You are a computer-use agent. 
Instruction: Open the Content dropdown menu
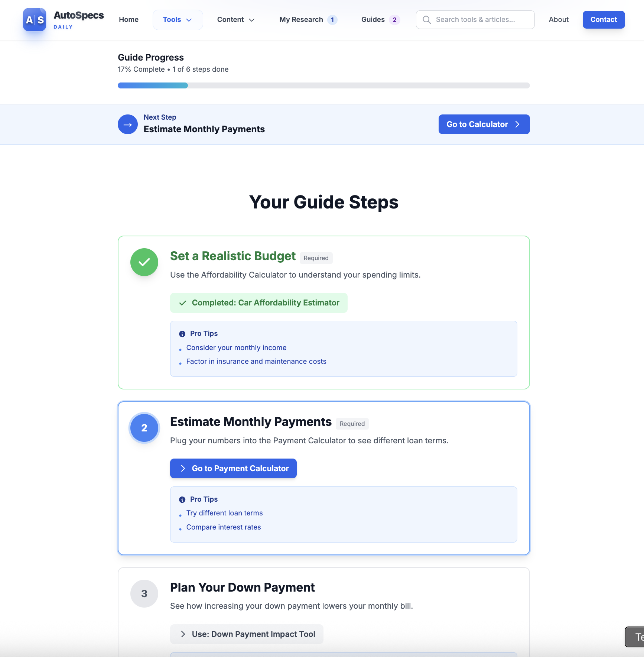(236, 20)
